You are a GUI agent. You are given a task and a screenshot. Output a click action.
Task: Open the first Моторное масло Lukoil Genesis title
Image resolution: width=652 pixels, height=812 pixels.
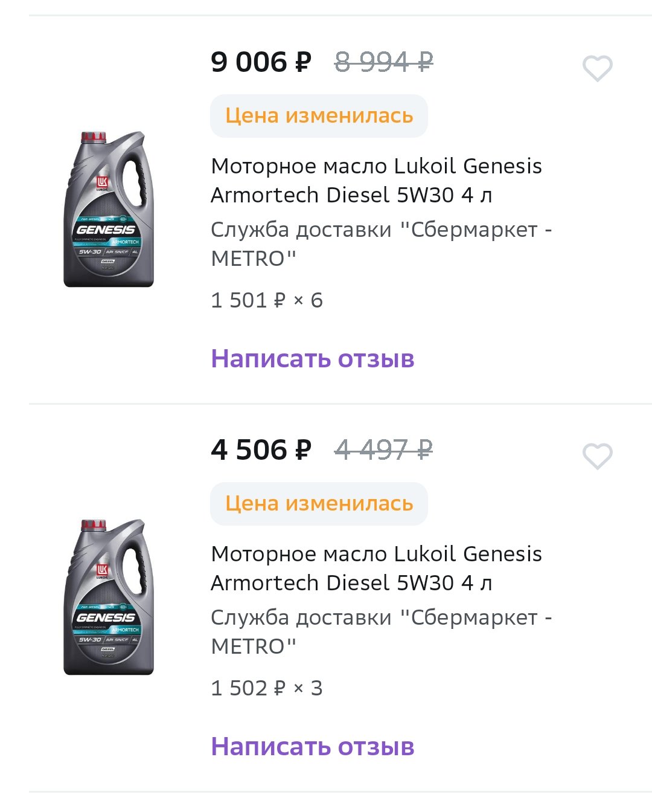tap(376, 180)
